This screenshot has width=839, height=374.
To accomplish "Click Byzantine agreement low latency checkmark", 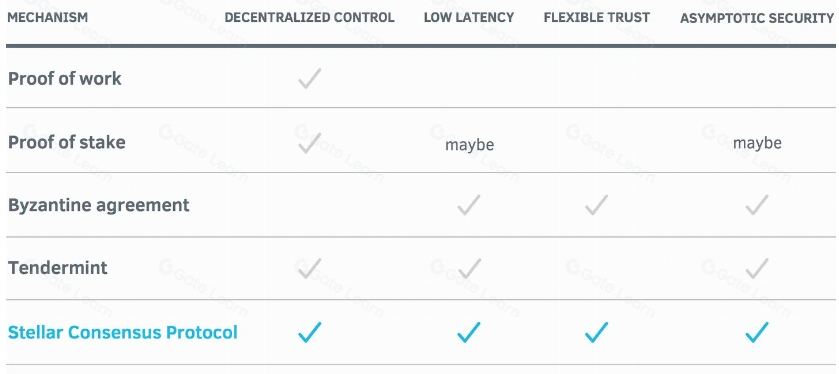I will point(469,205).
